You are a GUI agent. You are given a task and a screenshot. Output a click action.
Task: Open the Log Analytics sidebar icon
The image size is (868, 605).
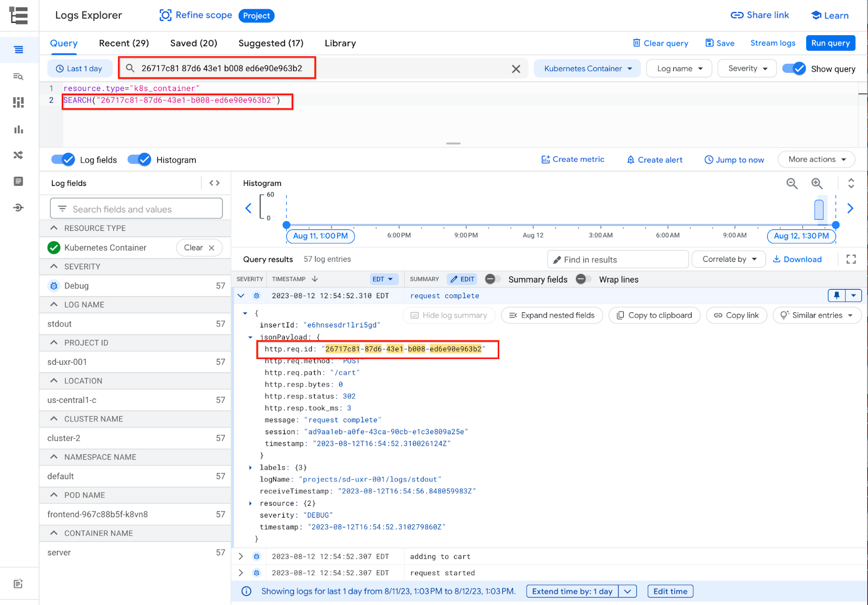click(x=18, y=76)
